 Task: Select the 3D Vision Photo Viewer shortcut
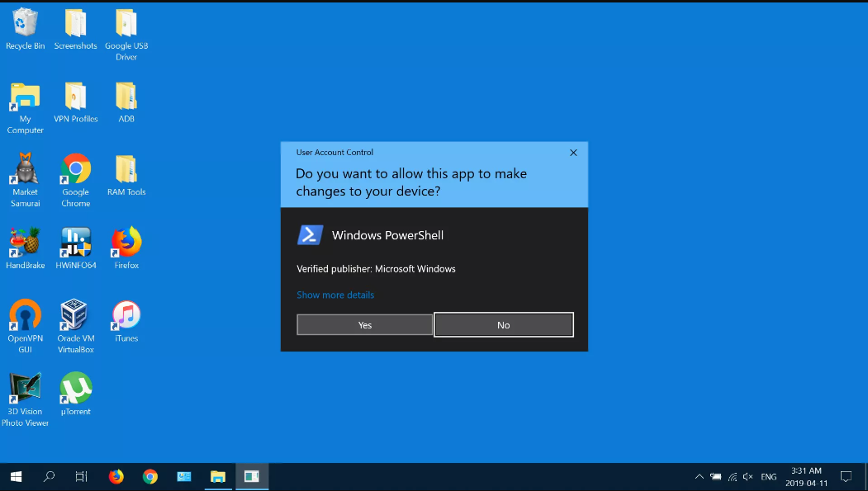25,399
